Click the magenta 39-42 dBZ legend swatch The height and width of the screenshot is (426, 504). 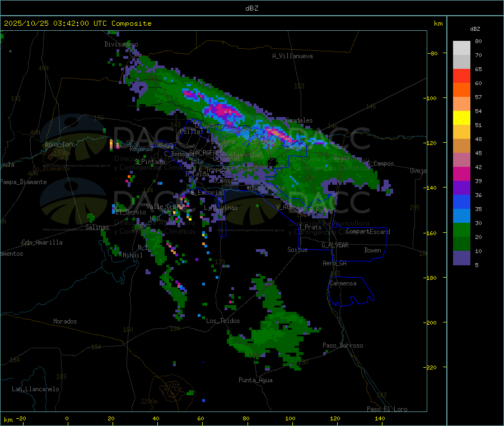(461, 174)
